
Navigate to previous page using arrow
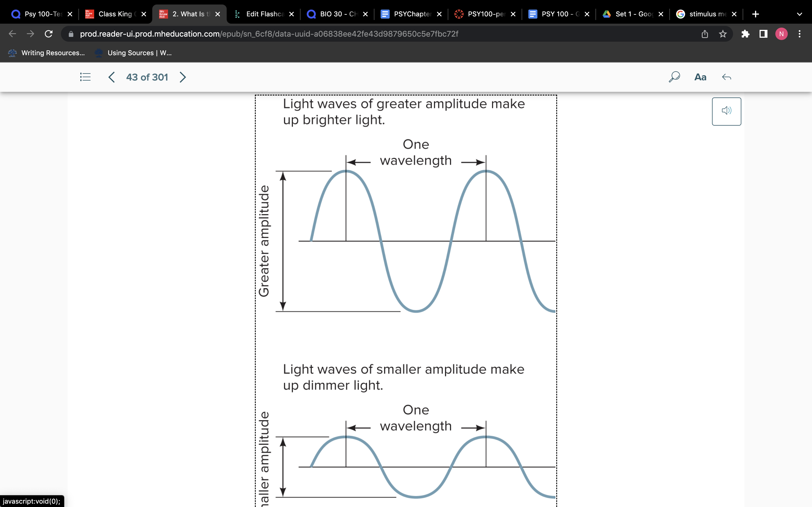pyautogui.click(x=111, y=77)
